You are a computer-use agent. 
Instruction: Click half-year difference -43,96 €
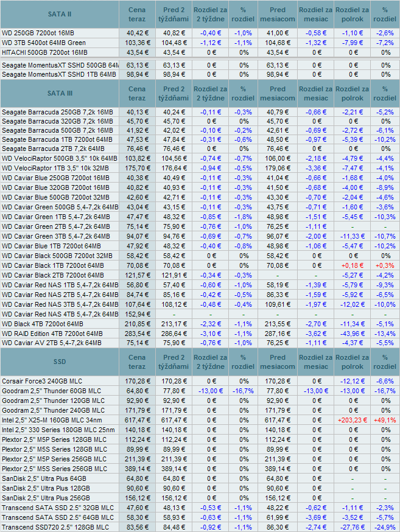(353, 334)
